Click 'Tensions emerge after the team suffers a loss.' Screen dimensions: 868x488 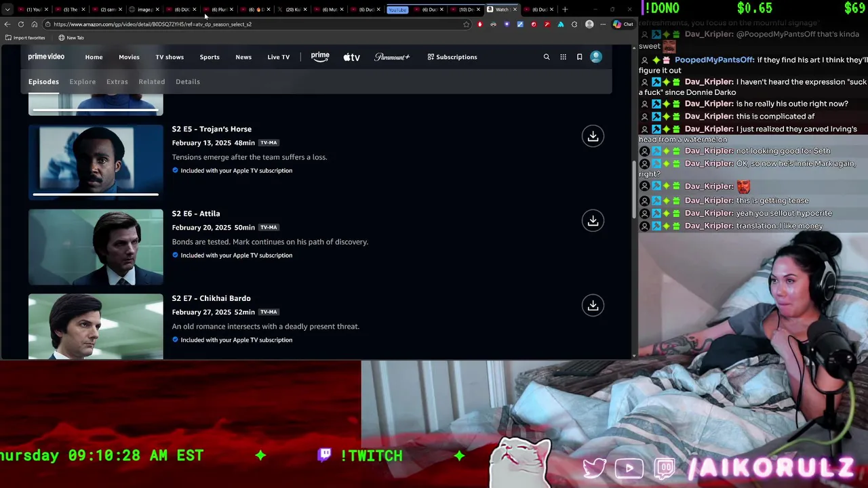pyautogui.click(x=250, y=157)
